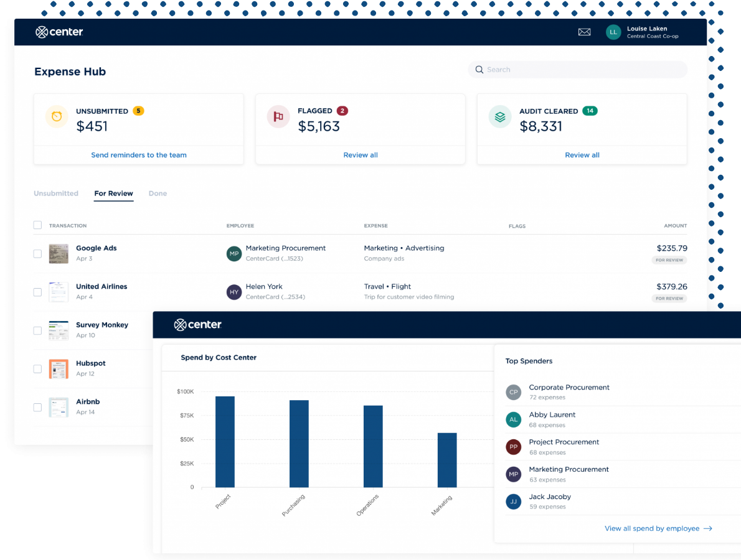Click the Transaction column header
Viewport: 741px width, 560px height.
[68, 226]
